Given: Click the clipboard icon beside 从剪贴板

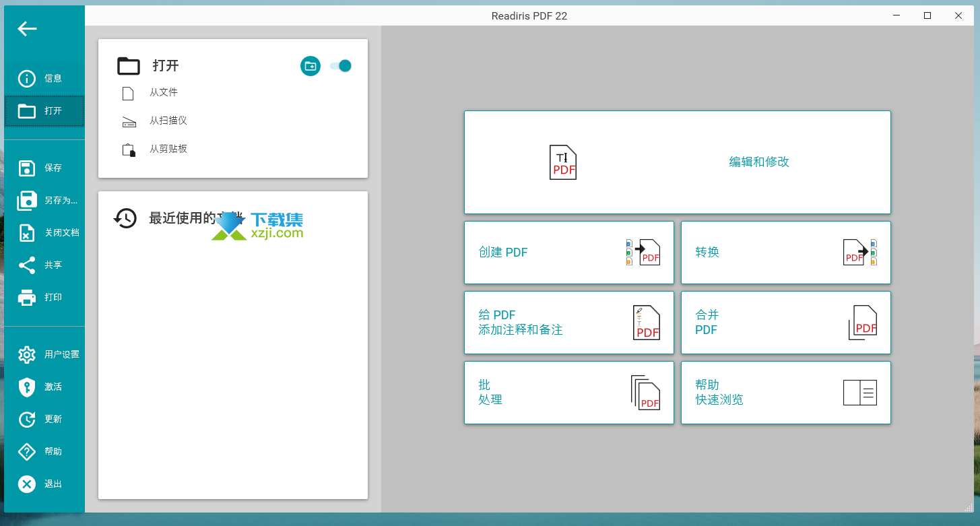Looking at the screenshot, I should click(129, 150).
